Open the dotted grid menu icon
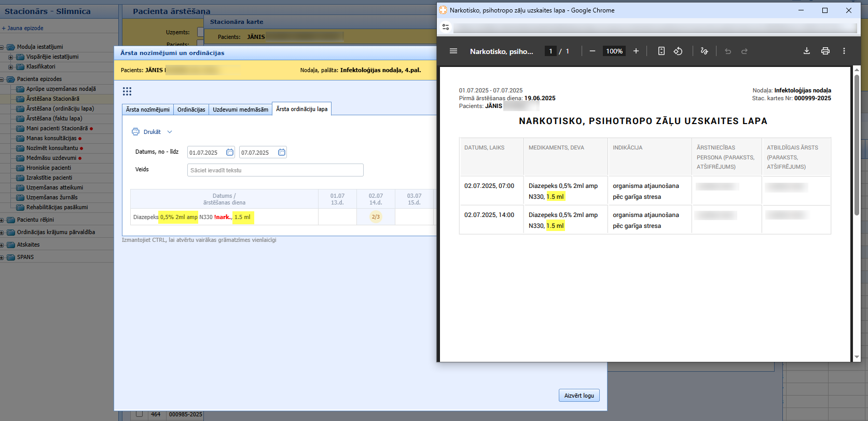The width and height of the screenshot is (868, 421). [127, 91]
